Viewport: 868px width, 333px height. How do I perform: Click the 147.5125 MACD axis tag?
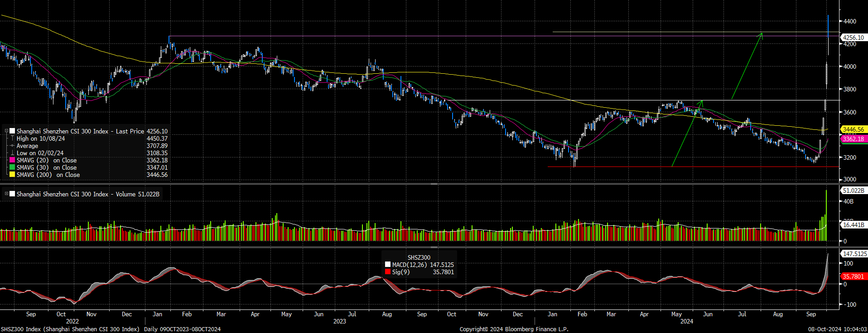(x=854, y=254)
